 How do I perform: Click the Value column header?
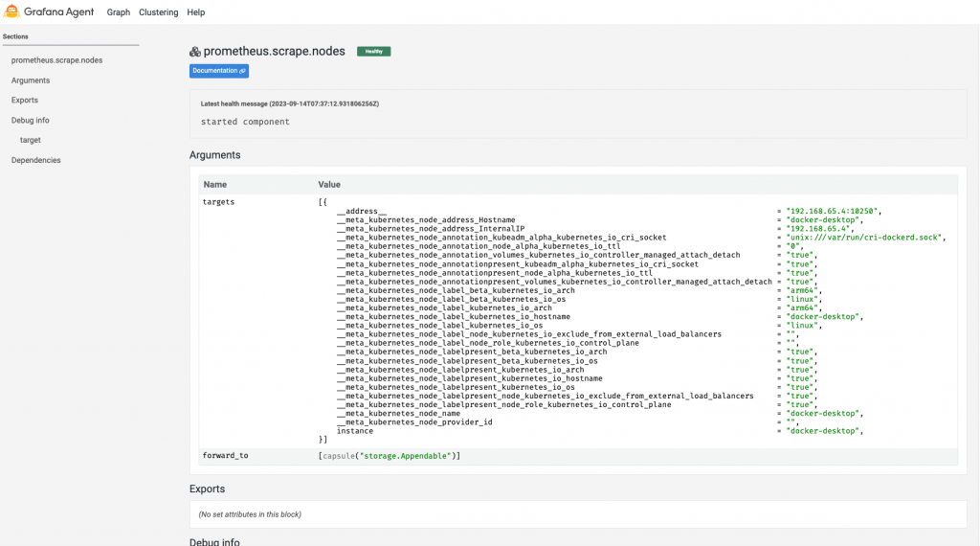[x=329, y=185]
